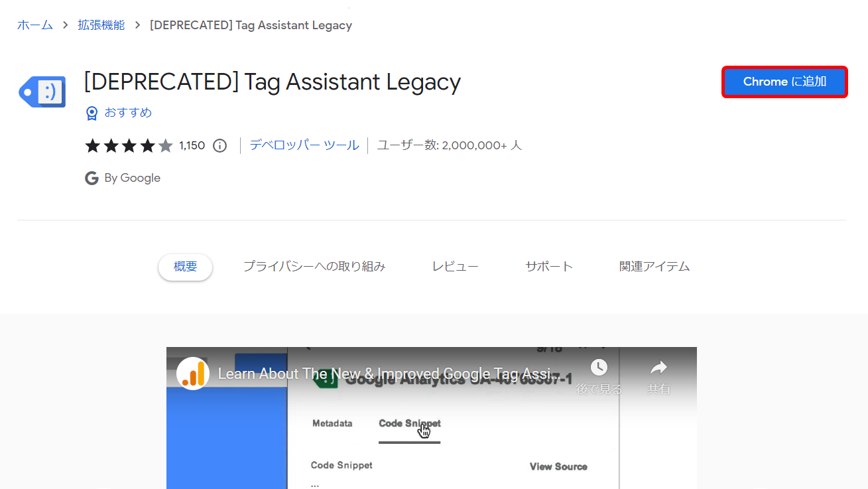Screen dimensions: 868x489
Task: Click the Google "G" publisher icon
Action: tap(92, 178)
